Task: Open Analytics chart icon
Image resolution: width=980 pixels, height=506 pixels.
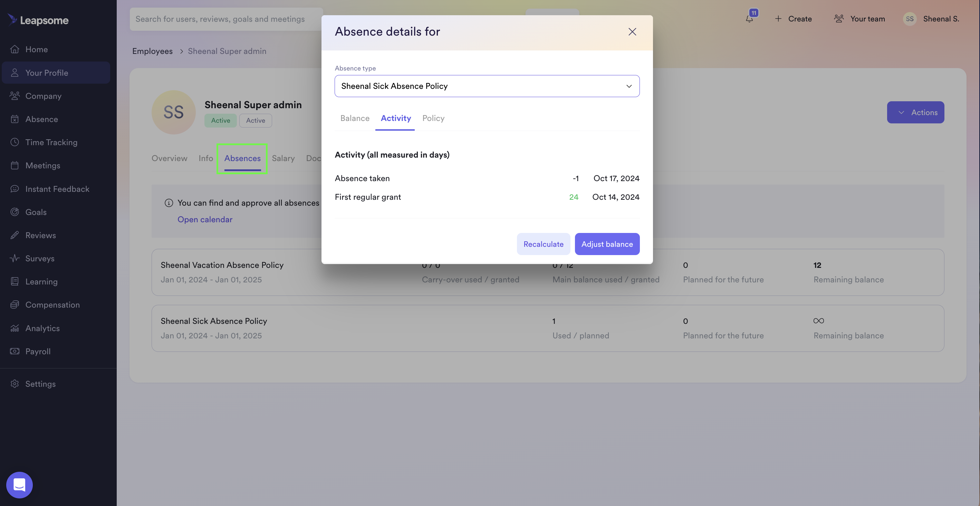Action: [x=15, y=328]
